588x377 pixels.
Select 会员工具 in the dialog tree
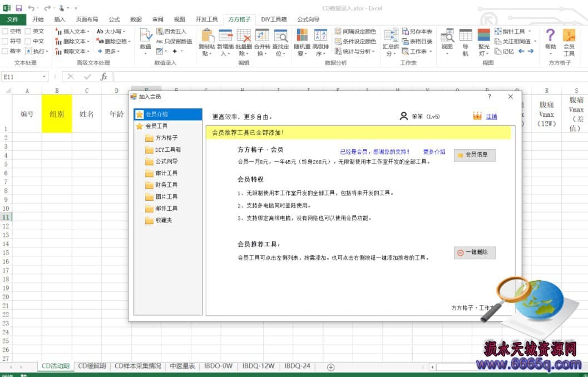pyautogui.click(x=156, y=126)
